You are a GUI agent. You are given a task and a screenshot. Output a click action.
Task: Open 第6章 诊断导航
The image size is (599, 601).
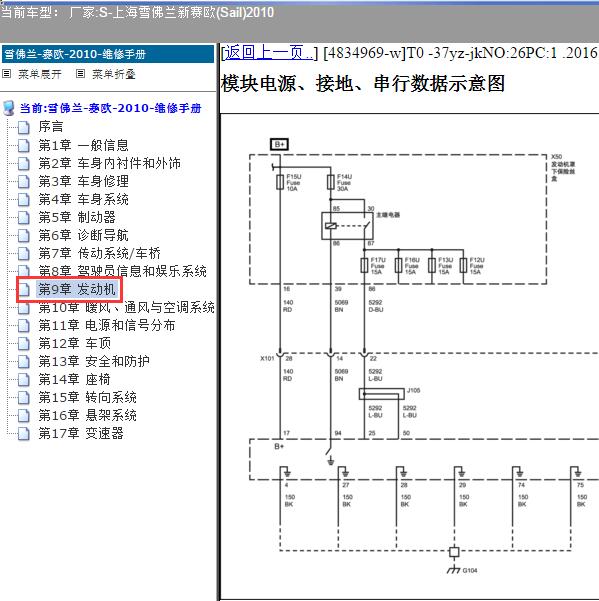[x=84, y=235]
